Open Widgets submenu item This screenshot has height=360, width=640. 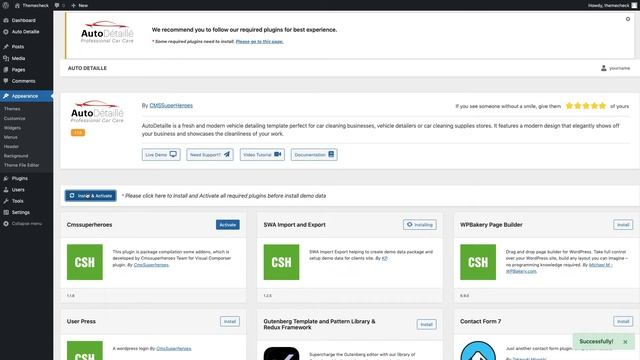pos(13,128)
